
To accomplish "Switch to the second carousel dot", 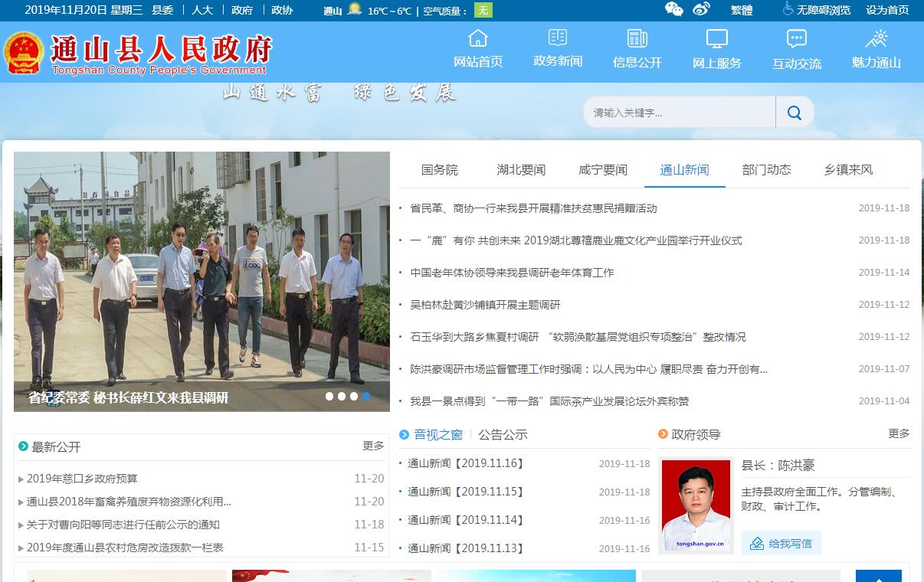I will pyautogui.click(x=342, y=396).
